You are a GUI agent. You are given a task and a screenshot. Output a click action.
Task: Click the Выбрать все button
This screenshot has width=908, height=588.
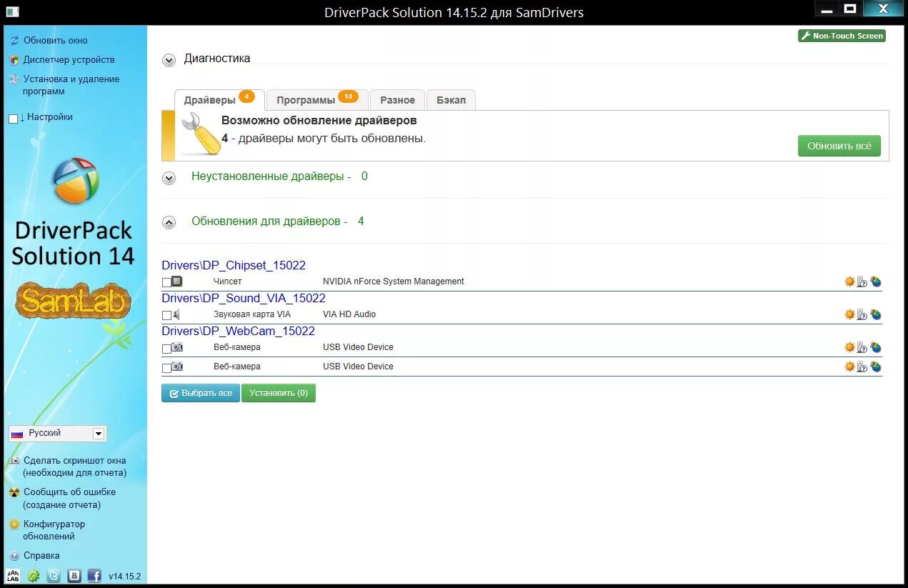[201, 393]
